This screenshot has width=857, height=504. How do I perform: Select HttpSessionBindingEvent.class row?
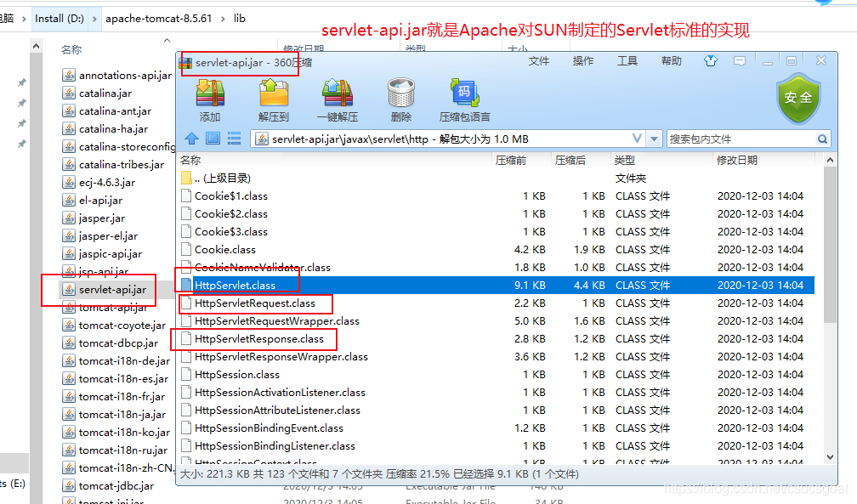click(497, 428)
